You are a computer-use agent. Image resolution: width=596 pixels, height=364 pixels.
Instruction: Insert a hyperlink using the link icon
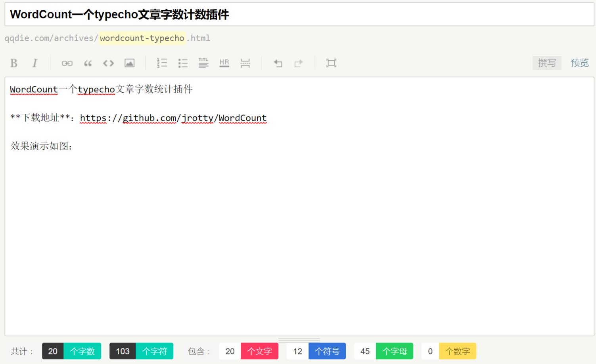pos(67,63)
